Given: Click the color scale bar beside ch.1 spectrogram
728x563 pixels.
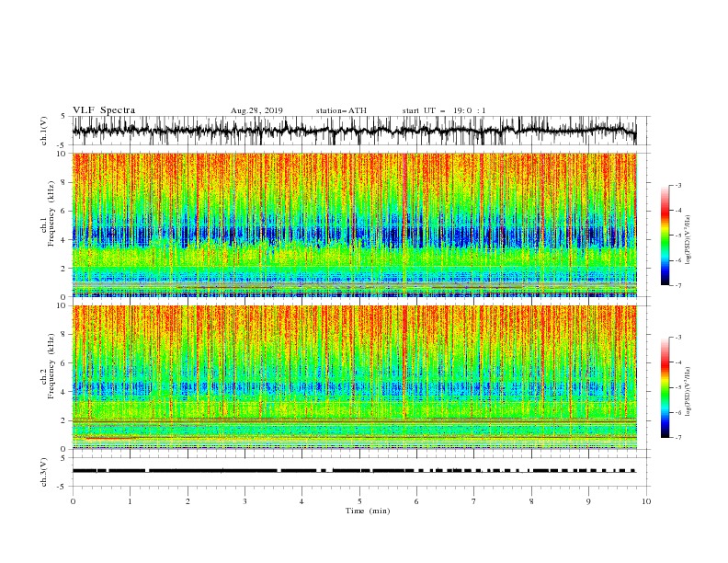Looking at the screenshot, I should tap(665, 236).
